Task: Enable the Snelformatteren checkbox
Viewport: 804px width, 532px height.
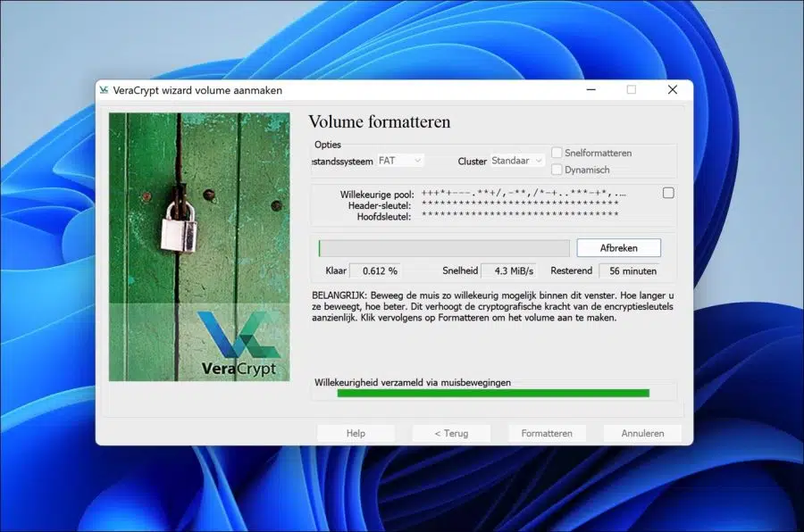Action: click(x=557, y=153)
